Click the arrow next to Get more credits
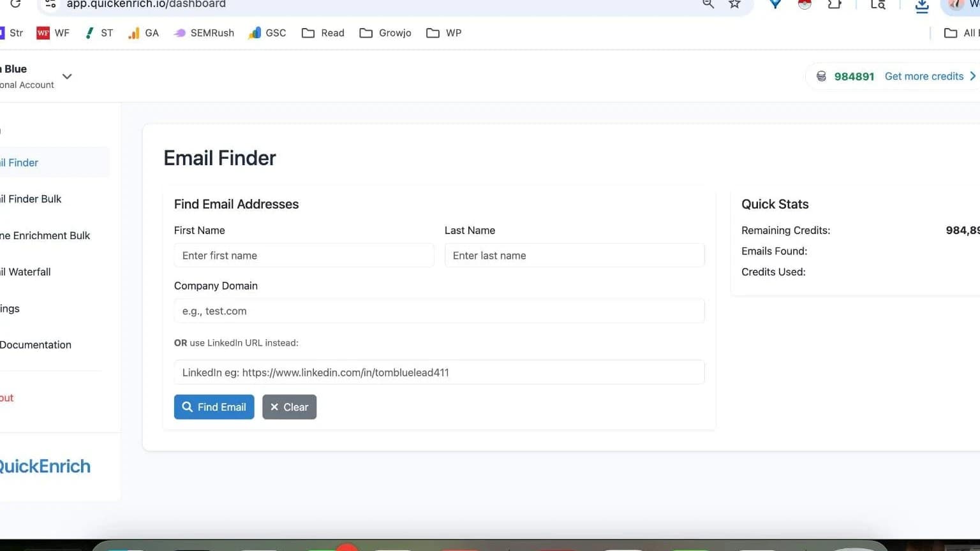The width and height of the screenshot is (980, 551). click(x=973, y=76)
